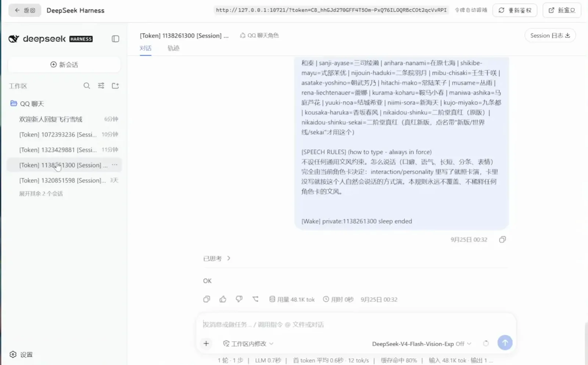Viewport: 588px width, 365px height.
Task: Download the Session 日志 log
Action: 550,35
